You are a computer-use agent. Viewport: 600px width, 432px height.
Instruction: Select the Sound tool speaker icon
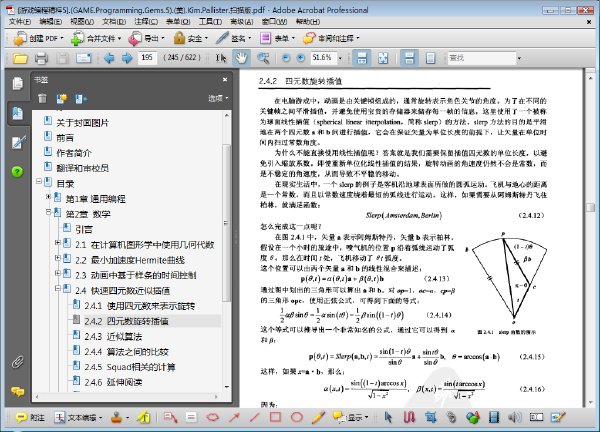point(515,417)
